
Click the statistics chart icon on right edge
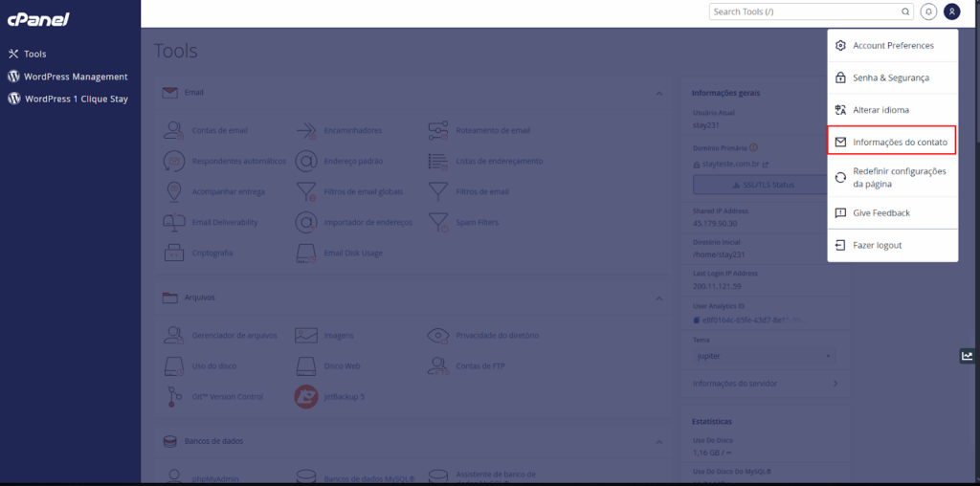(x=968, y=356)
